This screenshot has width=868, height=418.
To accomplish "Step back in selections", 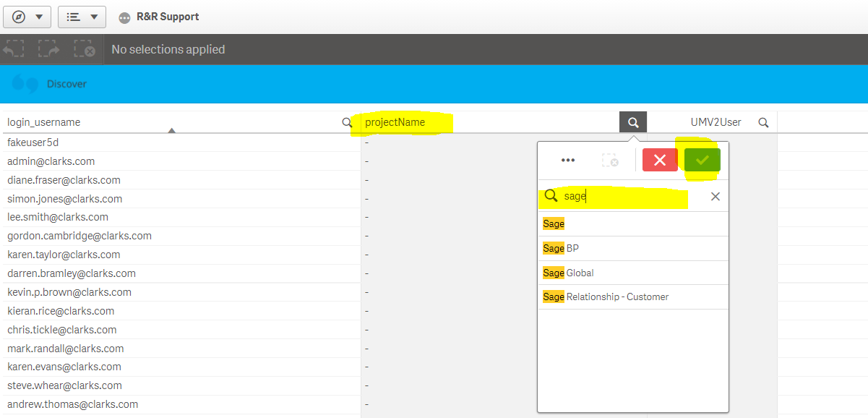I will (14, 49).
